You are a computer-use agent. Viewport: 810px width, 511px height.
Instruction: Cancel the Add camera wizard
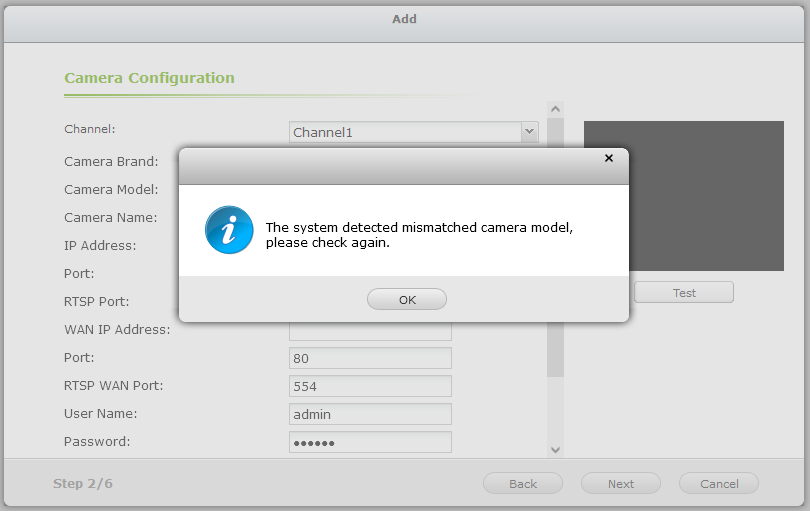(719, 484)
